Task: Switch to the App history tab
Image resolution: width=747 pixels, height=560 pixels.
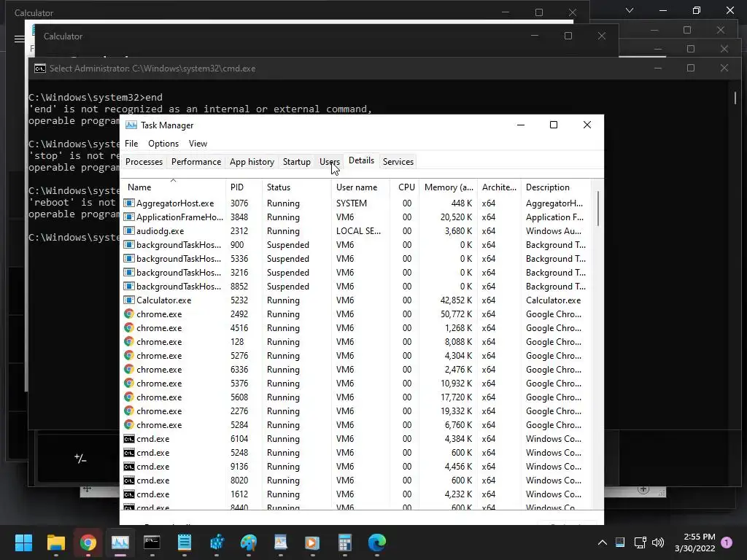Action: point(252,161)
